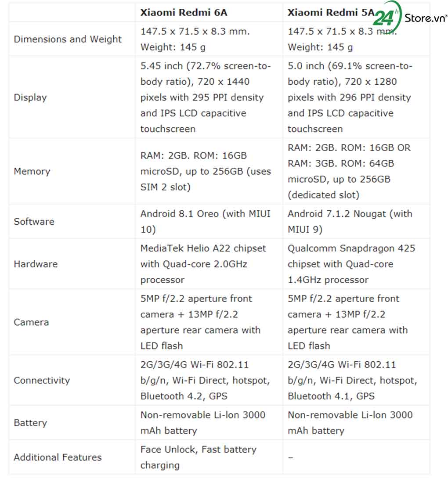Select the "Memory" row label
This screenshot has width=448, height=486.
coord(32,171)
